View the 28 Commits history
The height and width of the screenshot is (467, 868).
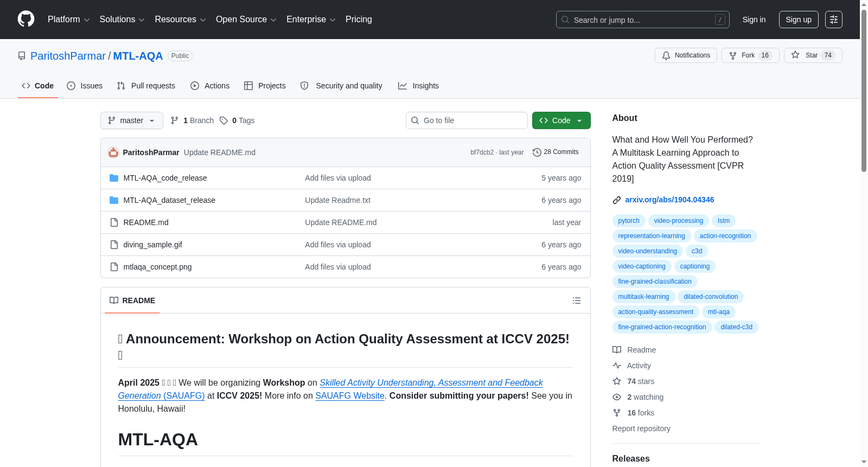pos(556,152)
